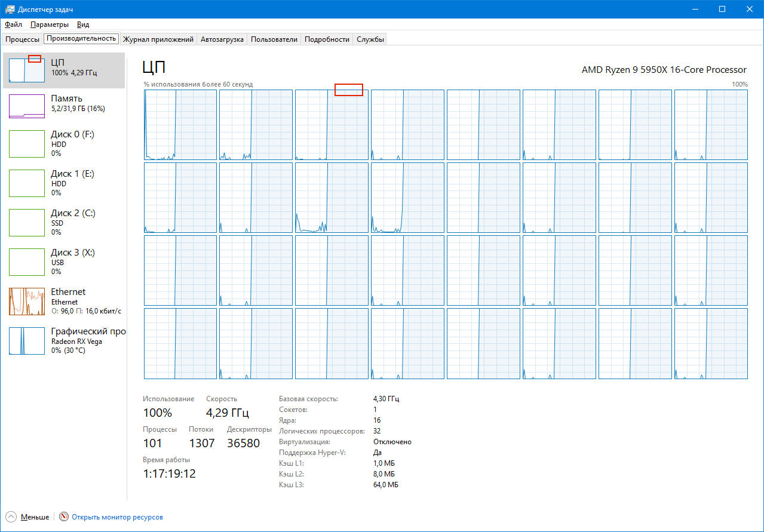Viewport: 764px width, 532px height.
Task: Switch to the Процессы tab
Action: coord(22,39)
